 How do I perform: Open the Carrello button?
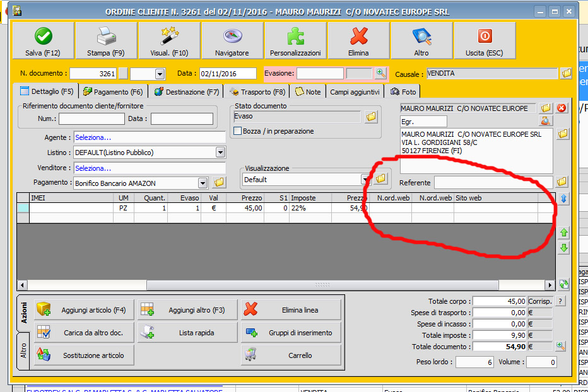[291, 355]
